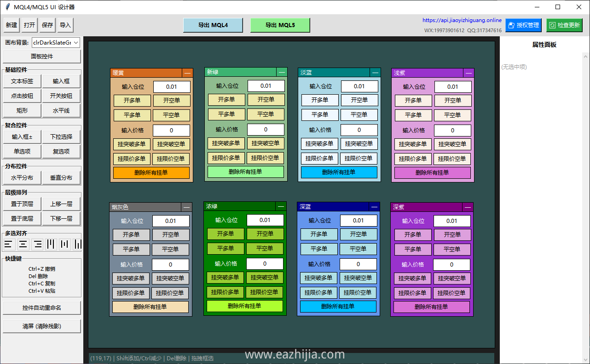Click the (无选中项) text in 属性面板
This screenshot has height=364, width=590.
point(514,67)
